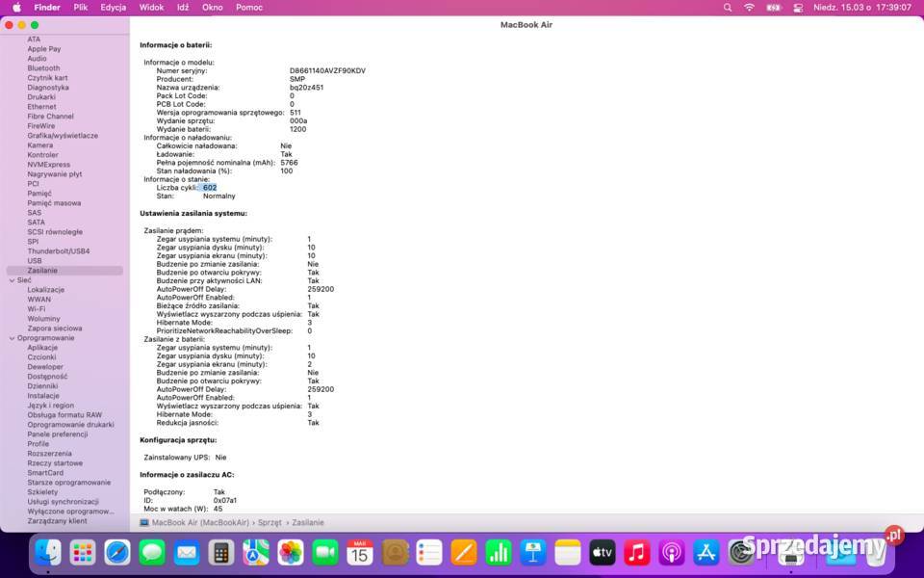Select Czcionki in the sidebar
The width and height of the screenshot is (924, 578).
click(41, 357)
